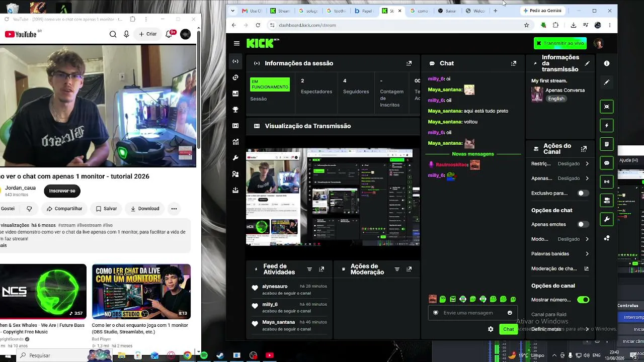
Task: Open a new Chrome tab
Action: [x=496, y=11]
